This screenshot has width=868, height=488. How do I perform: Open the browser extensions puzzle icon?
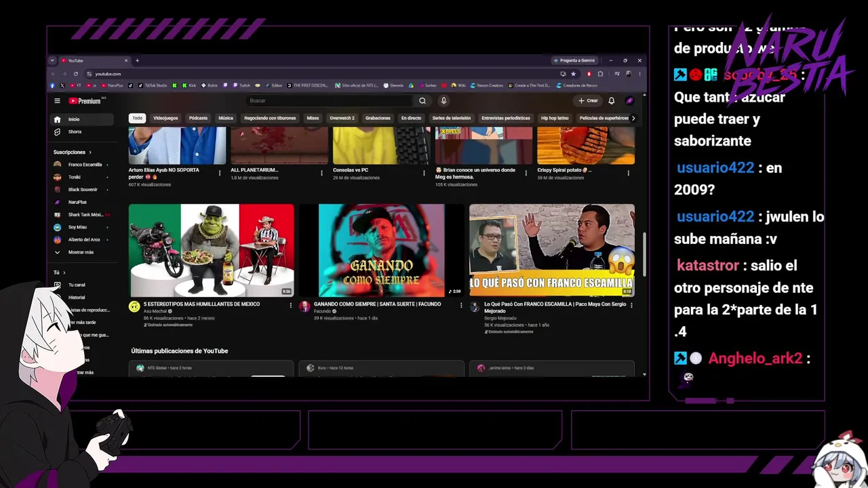[600, 74]
